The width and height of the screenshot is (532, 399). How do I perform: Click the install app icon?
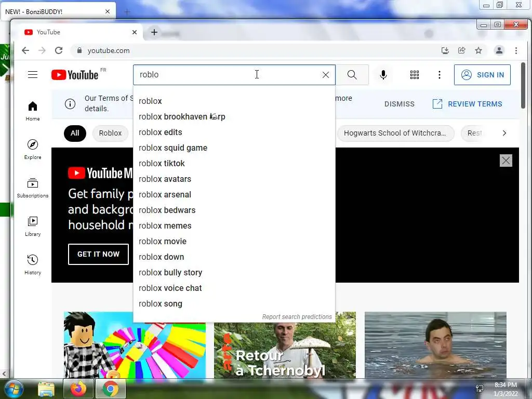pos(445,50)
